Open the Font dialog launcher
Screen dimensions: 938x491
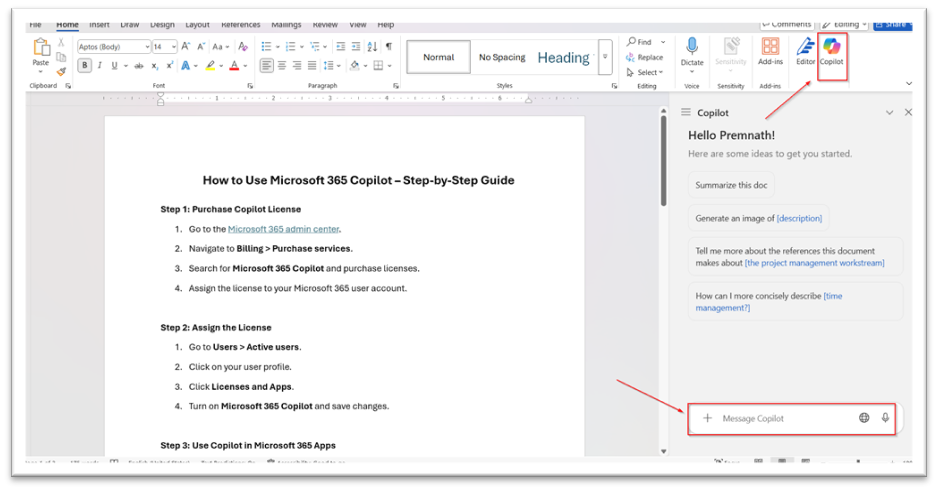coord(250,86)
